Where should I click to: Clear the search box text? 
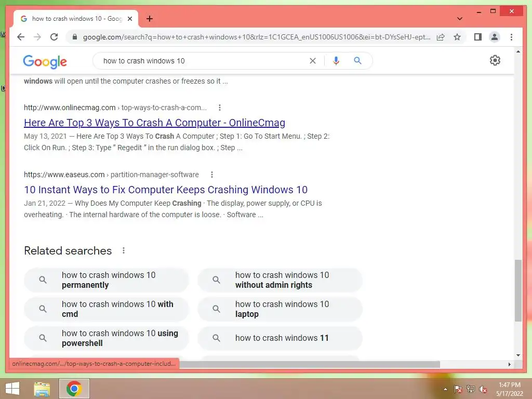[312, 61]
